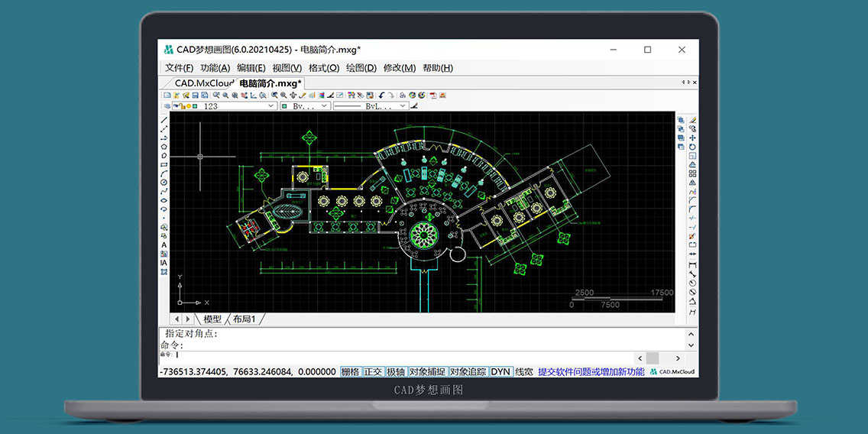868x434 pixels.
Task: Select the Spline curve tool
Action: [164, 192]
